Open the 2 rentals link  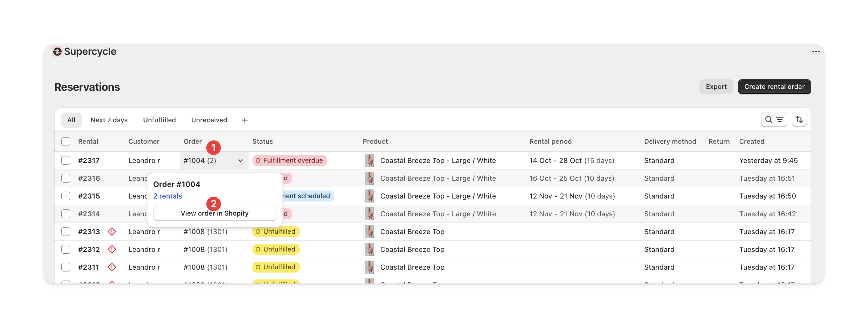point(167,196)
